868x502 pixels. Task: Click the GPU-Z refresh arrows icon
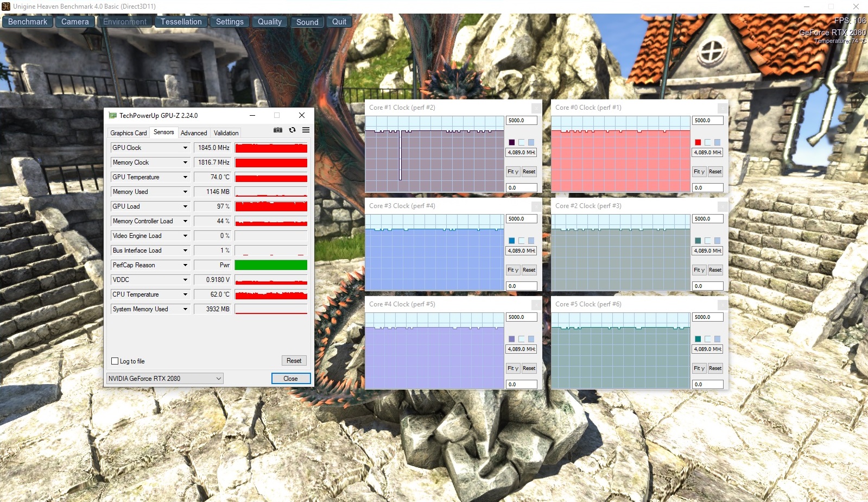point(292,130)
